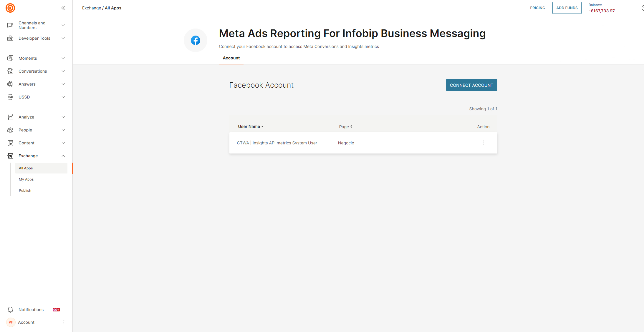Click the Negocio page cell
Screen dimensions: 644x332
(x=346, y=143)
